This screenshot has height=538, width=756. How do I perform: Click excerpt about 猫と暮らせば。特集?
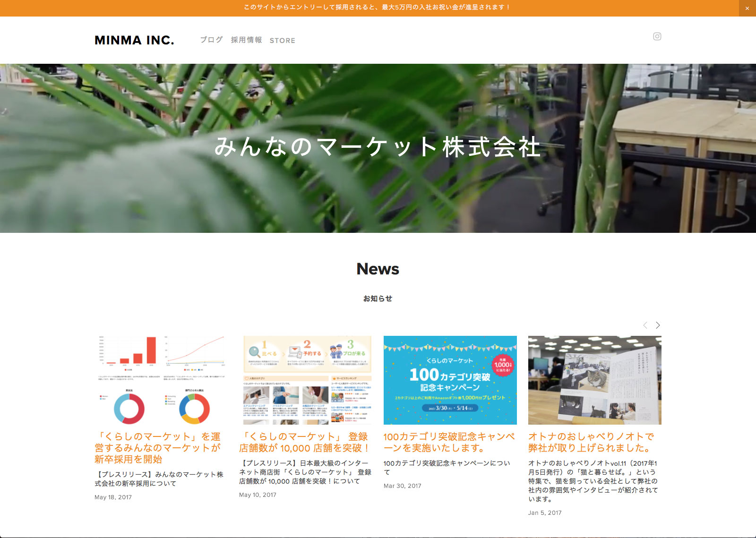pyautogui.click(x=593, y=481)
